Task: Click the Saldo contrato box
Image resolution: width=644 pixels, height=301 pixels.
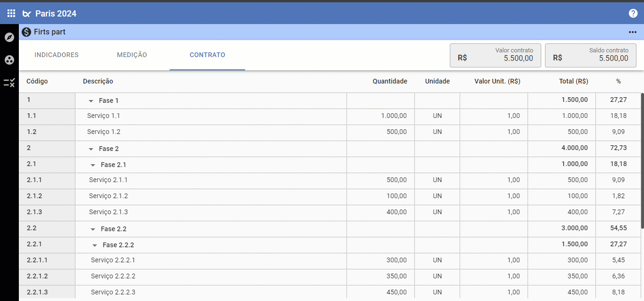Action: click(591, 55)
